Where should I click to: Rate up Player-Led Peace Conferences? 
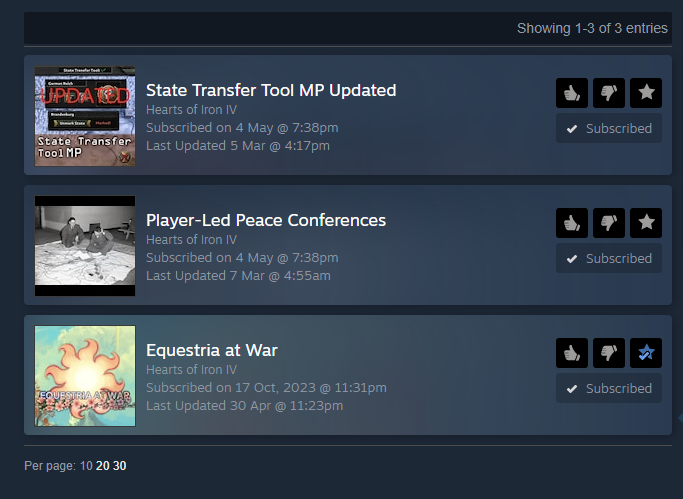point(571,223)
